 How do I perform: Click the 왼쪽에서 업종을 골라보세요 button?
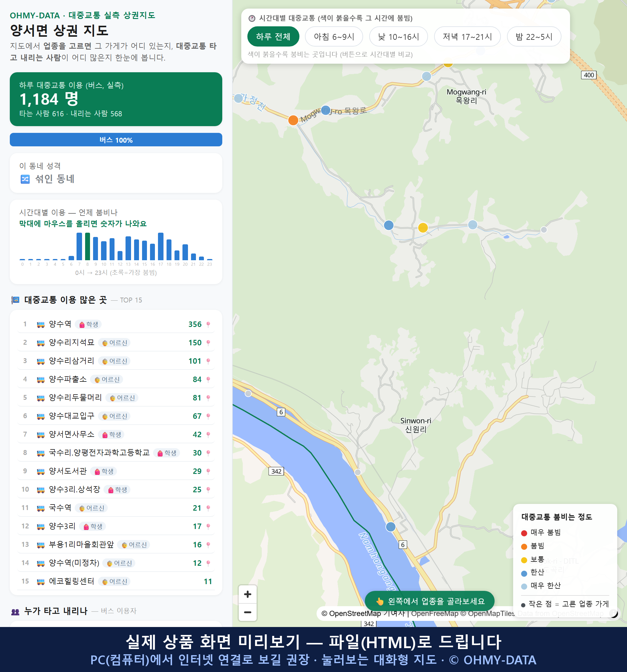pos(430,601)
